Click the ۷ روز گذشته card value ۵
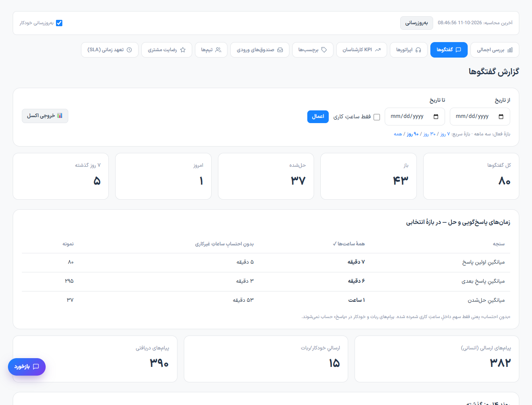The height and width of the screenshot is (405, 532). point(97,181)
